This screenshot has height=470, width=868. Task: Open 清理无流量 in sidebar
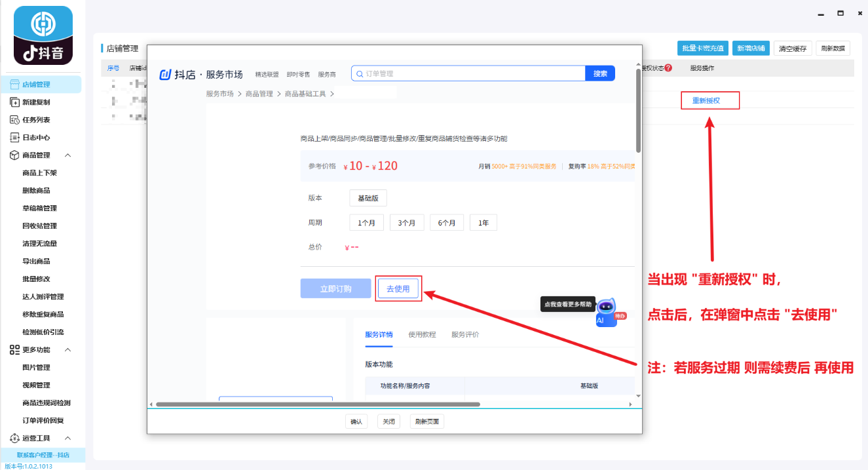click(40, 244)
